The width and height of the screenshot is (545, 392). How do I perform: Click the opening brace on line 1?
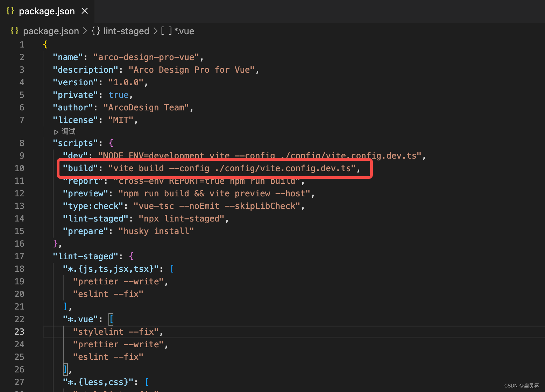point(45,45)
